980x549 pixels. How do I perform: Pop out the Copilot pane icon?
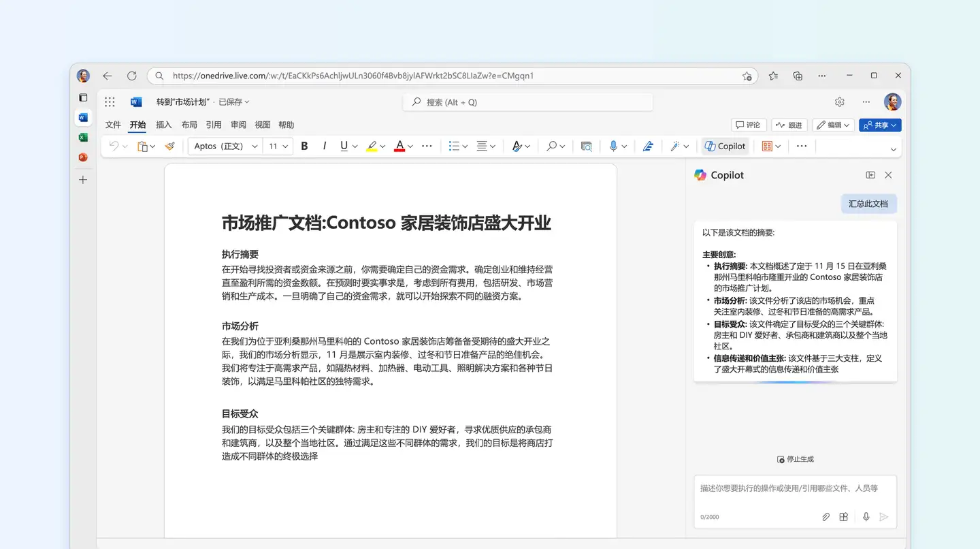[x=870, y=175]
